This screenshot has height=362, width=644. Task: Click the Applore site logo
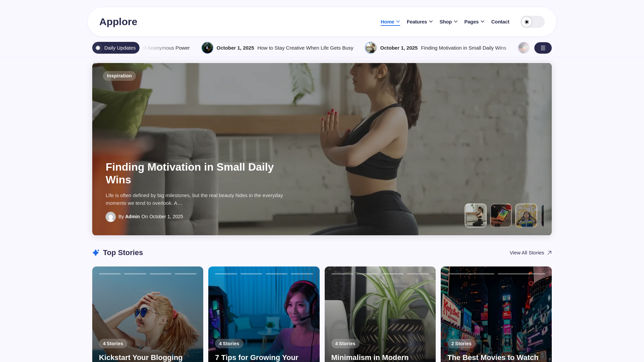click(118, 22)
